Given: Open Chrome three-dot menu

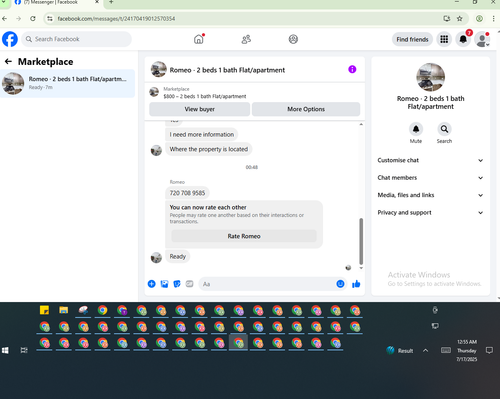Looking at the screenshot, I should coord(493,19).
